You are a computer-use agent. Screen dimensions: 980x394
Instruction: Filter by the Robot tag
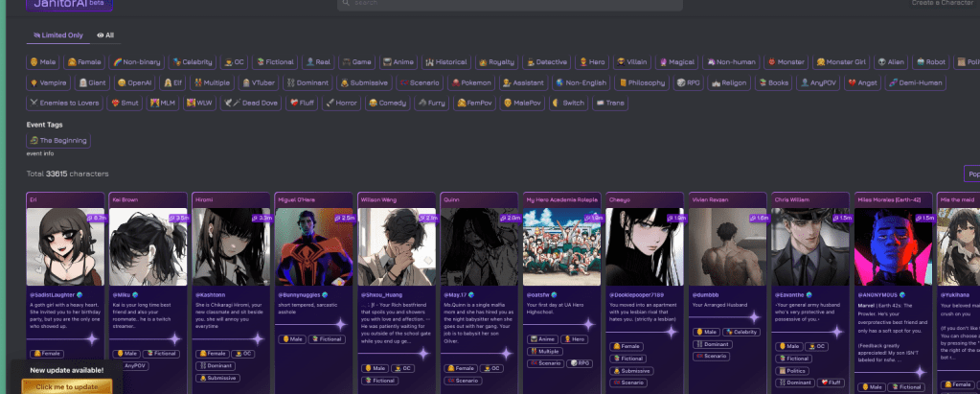pyautogui.click(x=929, y=61)
